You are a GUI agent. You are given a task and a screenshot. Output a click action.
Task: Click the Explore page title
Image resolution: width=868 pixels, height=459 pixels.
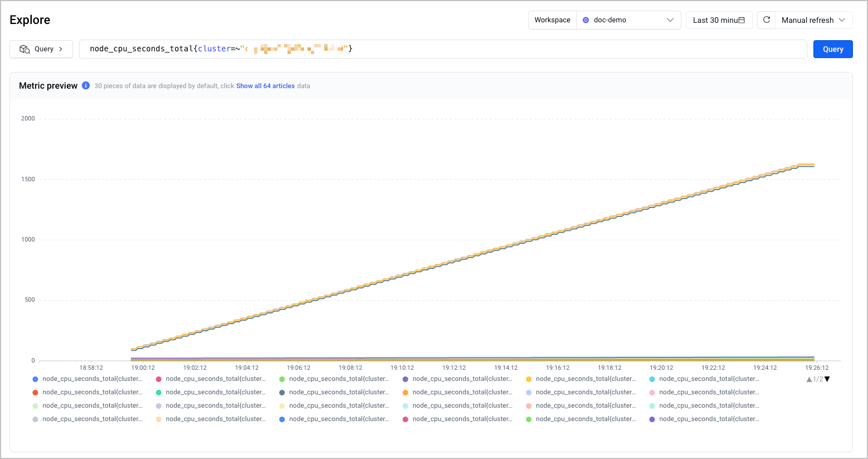pos(30,20)
